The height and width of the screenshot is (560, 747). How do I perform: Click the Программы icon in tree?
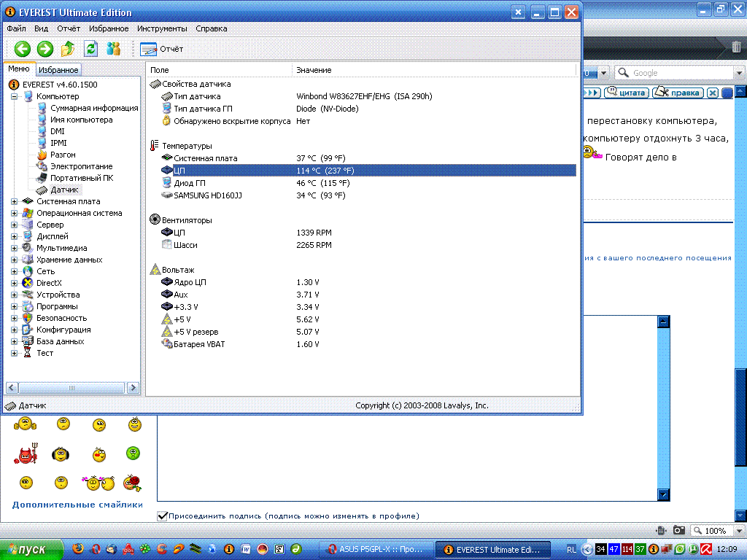[28, 306]
